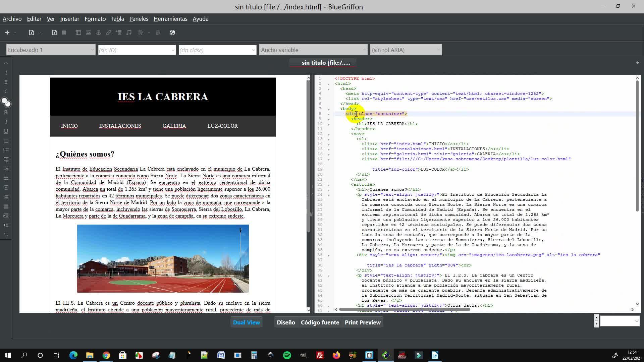Viewport: 644px width, 362px height.
Task: Toggle italic formatting in left sidebar
Action: click(x=6, y=122)
